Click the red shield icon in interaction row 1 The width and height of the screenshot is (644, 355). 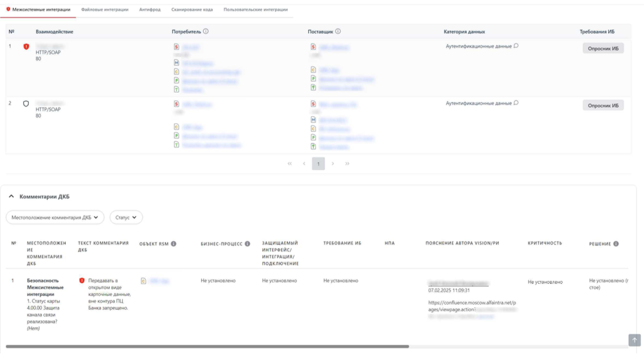[x=26, y=46]
